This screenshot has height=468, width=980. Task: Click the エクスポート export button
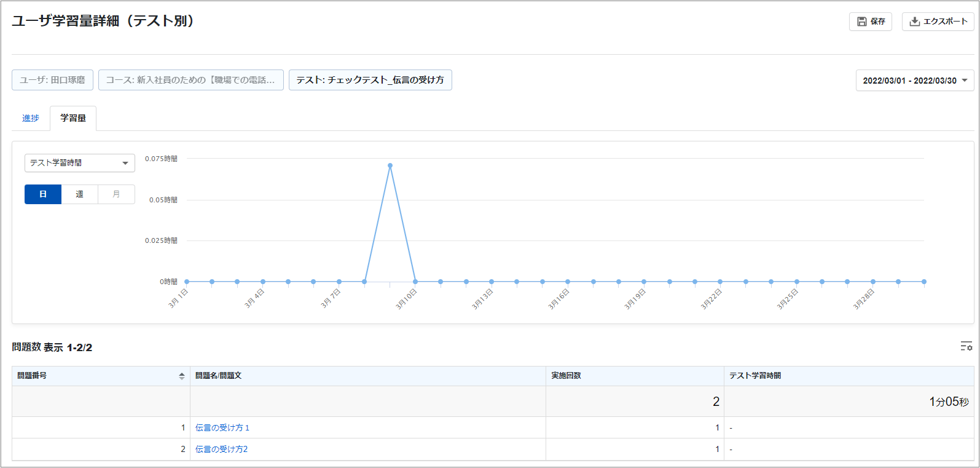(x=938, y=22)
